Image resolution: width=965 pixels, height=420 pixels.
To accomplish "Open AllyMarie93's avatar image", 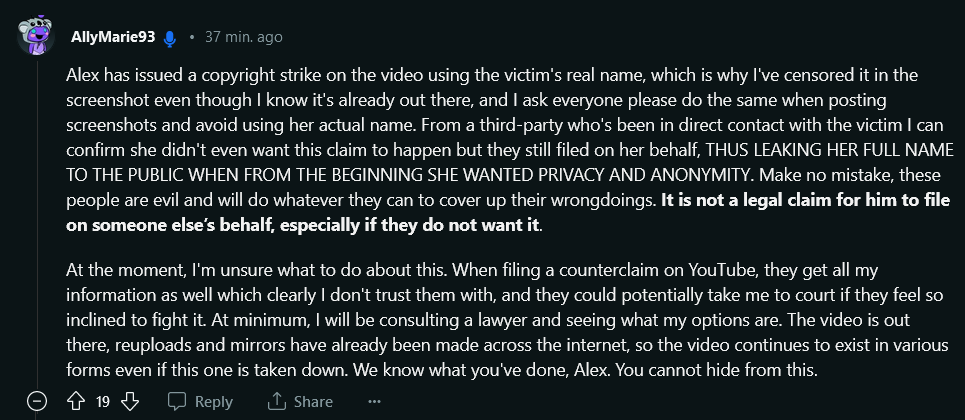I will pyautogui.click(x=37, y=37).
